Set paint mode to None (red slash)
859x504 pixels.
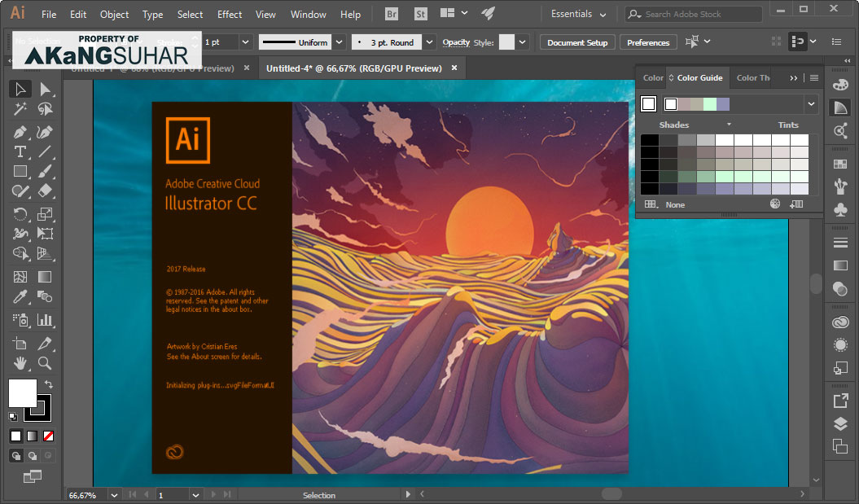[48, 436]
